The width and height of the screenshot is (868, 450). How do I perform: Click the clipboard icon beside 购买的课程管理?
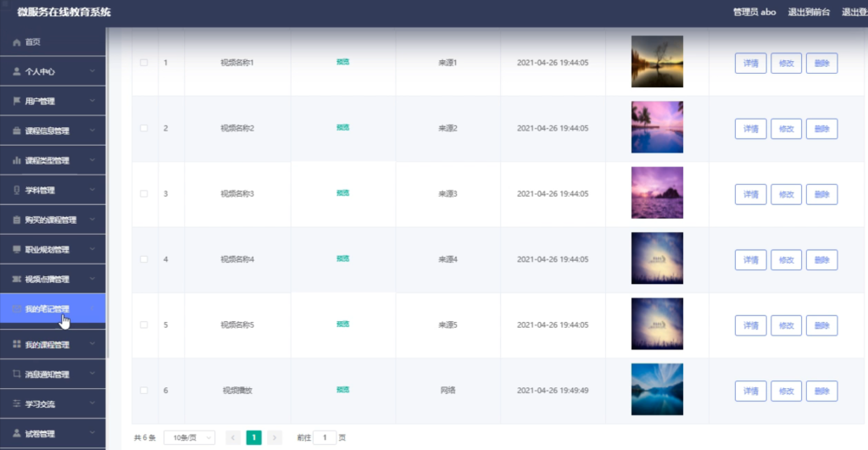(17, 219)
